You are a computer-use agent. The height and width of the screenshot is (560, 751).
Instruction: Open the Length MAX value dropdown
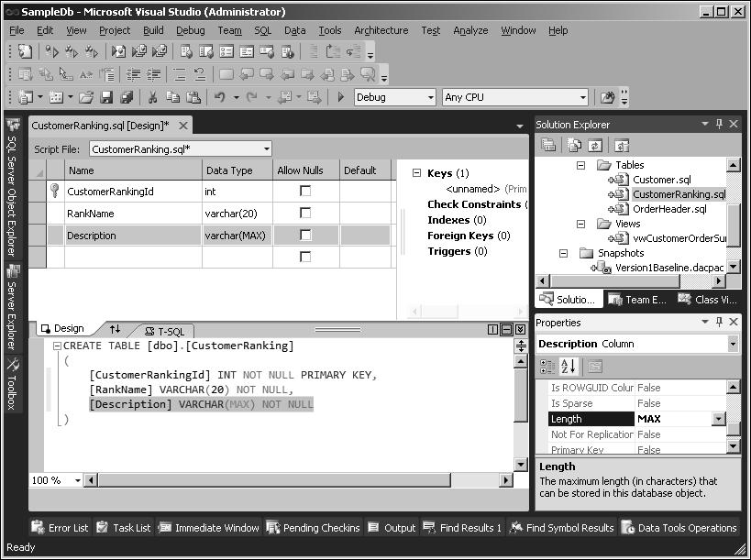click(x=718, y=419)
